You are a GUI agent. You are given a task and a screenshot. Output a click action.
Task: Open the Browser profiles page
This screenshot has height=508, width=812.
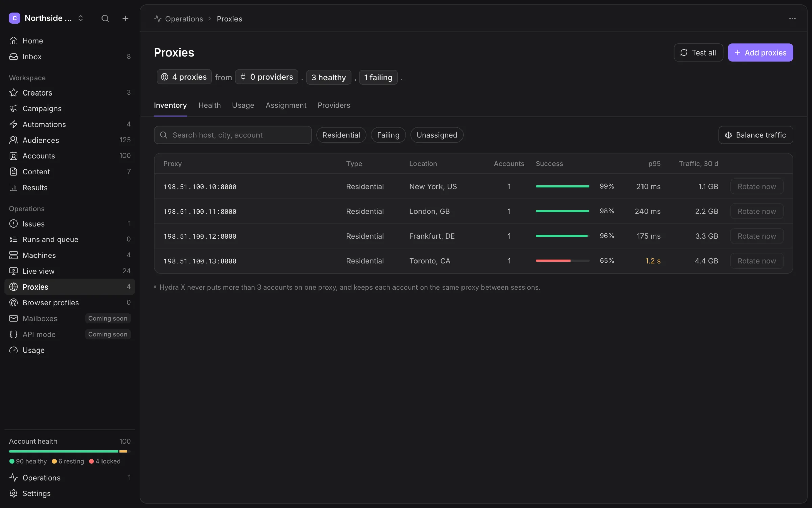[x=70, y=302]
